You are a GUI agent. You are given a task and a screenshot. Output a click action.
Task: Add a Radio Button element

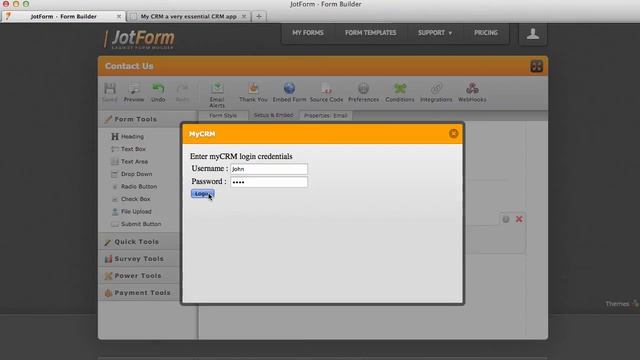pyautogui.click(x=134, y=187)
